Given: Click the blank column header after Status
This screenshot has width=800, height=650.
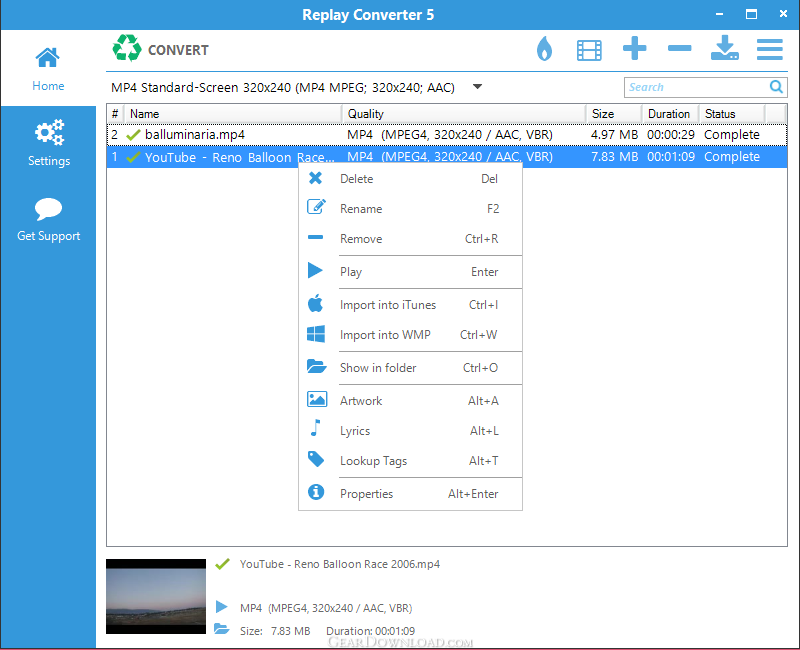Looking at the screenshot, I should pyautogui.click(x=776, y=114).
